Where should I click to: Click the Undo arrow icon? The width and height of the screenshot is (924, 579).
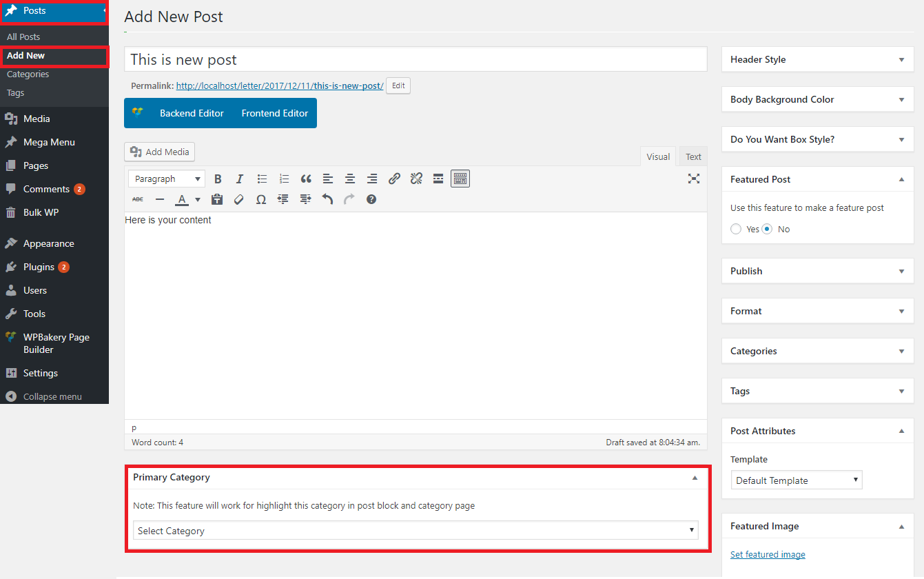[327, 199]
